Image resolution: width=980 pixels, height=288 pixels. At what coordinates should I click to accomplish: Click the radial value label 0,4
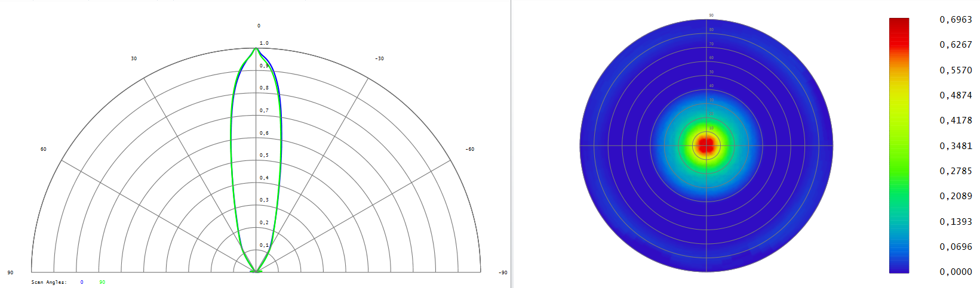point(264,178)
